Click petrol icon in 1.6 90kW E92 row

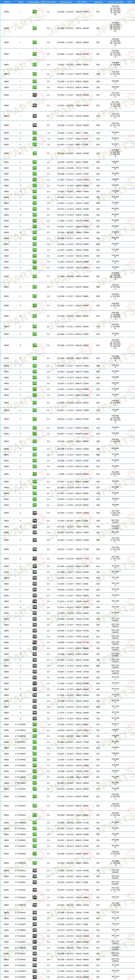35,145
